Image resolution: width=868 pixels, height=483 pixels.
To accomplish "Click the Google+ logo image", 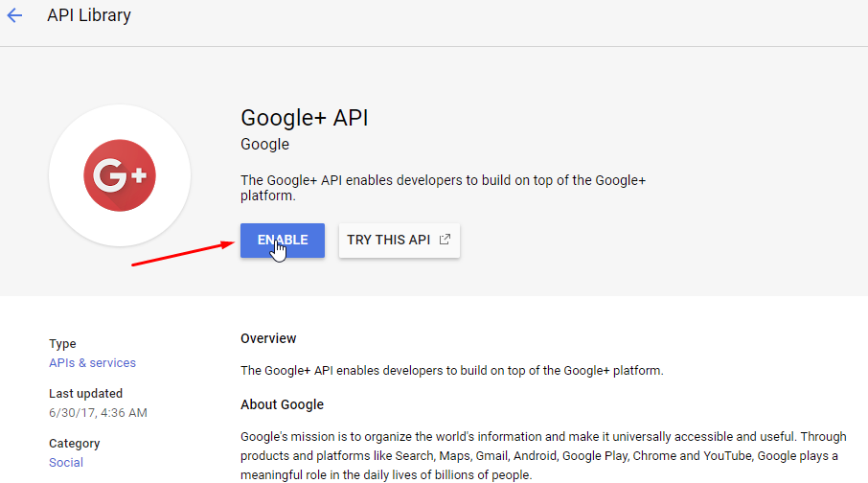I will (x=120, y=175).
